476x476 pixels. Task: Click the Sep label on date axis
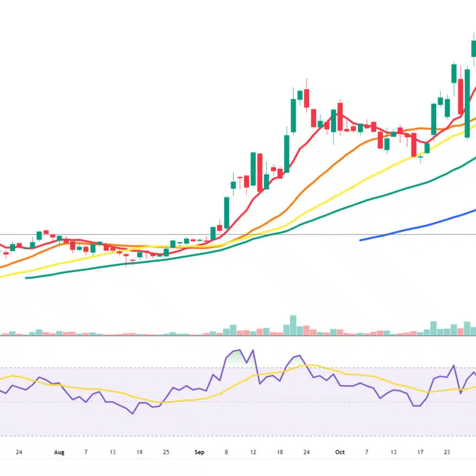[199, 452]
